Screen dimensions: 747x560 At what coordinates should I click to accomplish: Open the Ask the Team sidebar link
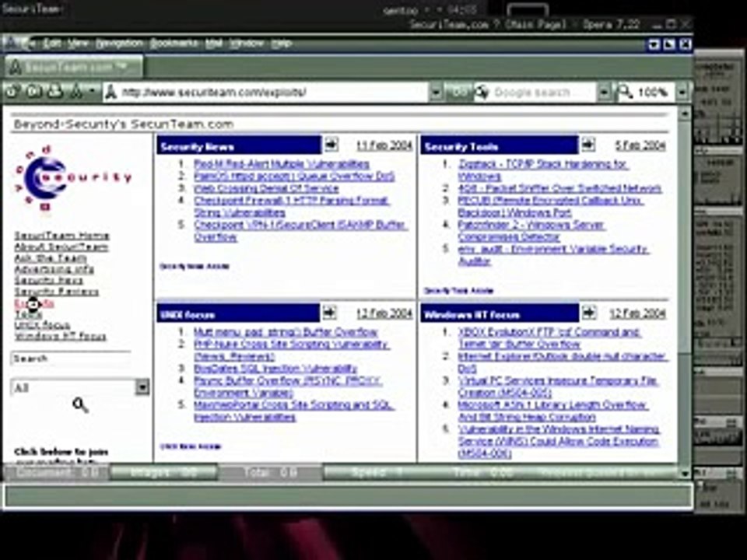(x=51, y=258)
